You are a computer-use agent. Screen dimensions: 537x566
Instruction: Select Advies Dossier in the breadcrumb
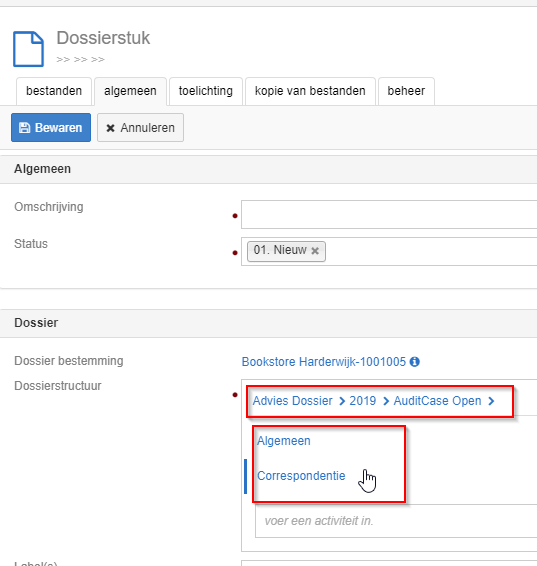pos(292,401)
